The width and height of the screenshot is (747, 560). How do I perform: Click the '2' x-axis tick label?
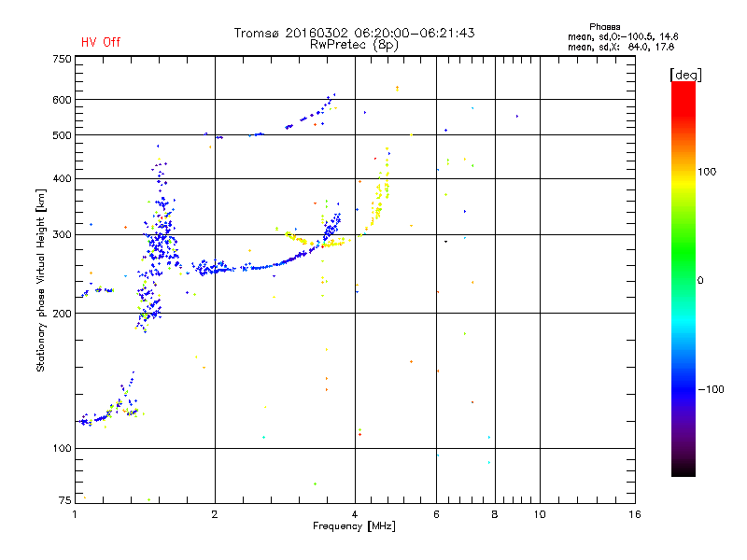pyautogui.click(x=215, y=514)
